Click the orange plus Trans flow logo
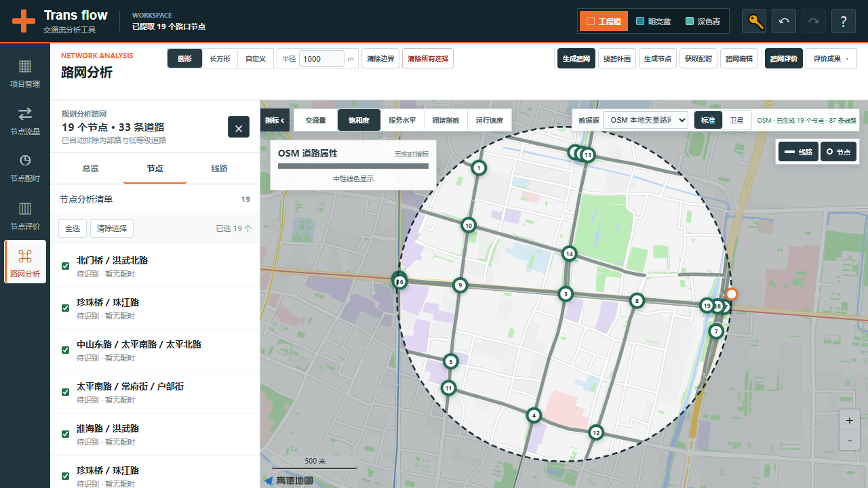Screen dimensions: 868x488 [x=24, y=21]
